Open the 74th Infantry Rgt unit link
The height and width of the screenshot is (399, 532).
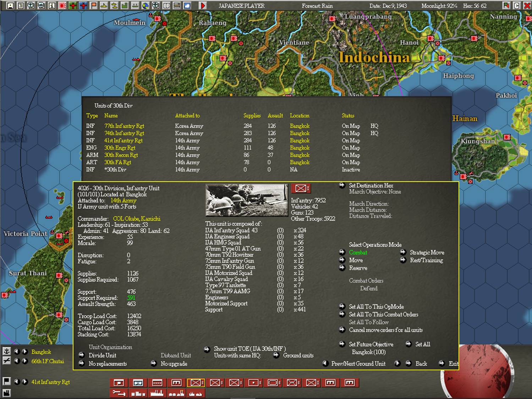124,133
